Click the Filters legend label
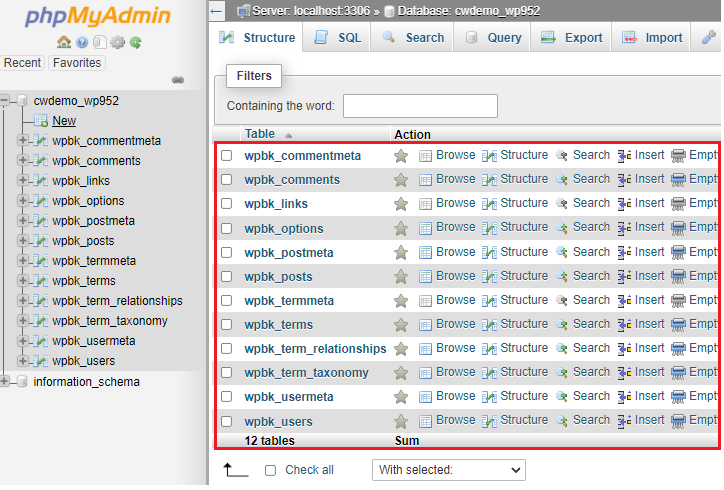Screen dimensions: 724x490 click(254, 76)
